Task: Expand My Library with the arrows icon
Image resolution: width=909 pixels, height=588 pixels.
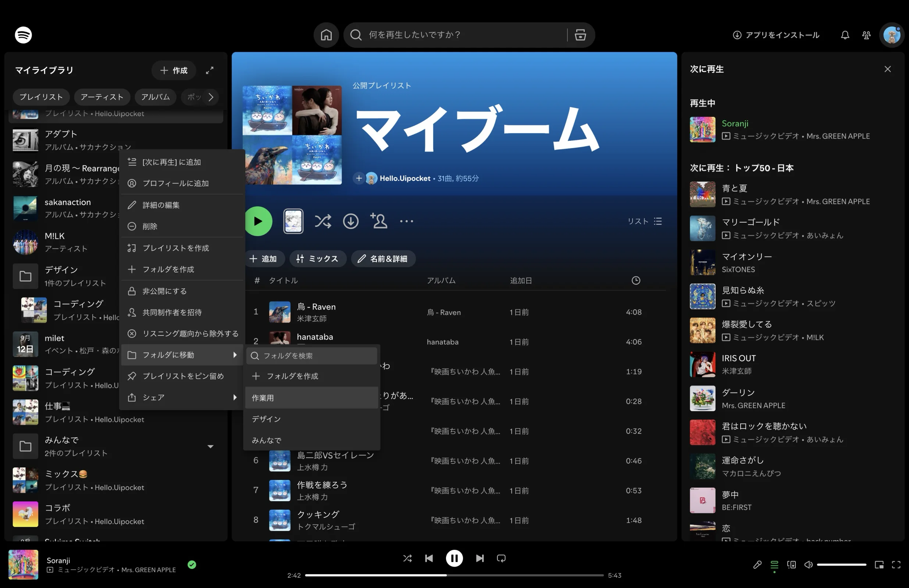Action: [x=210, y=70]
